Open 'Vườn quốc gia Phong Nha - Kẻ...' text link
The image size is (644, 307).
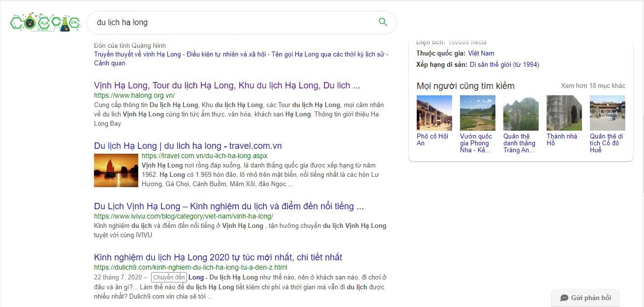pos(476,143)
